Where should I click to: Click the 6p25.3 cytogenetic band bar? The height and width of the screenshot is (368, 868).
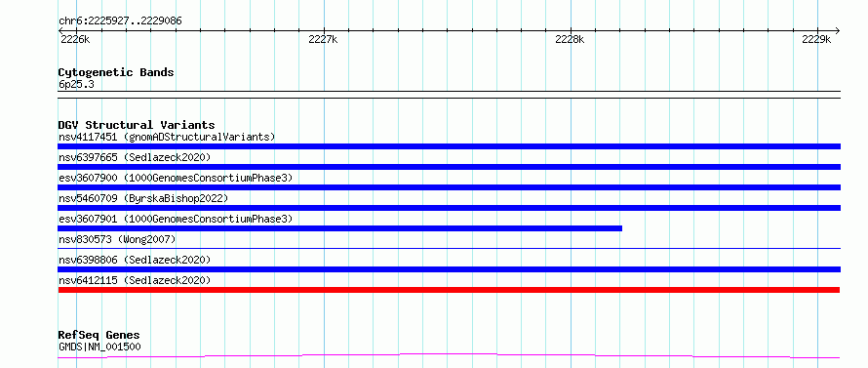[449, 95]
